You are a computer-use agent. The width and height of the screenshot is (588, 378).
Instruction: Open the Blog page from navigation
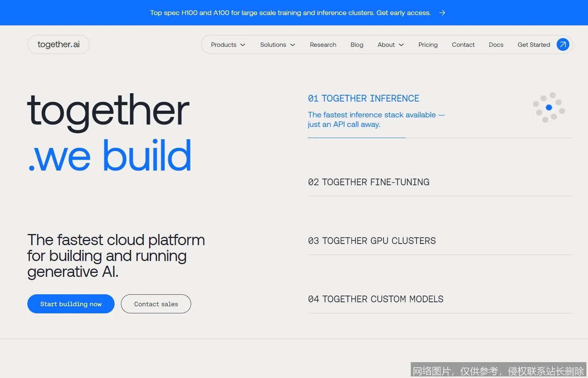click(356, 44)
